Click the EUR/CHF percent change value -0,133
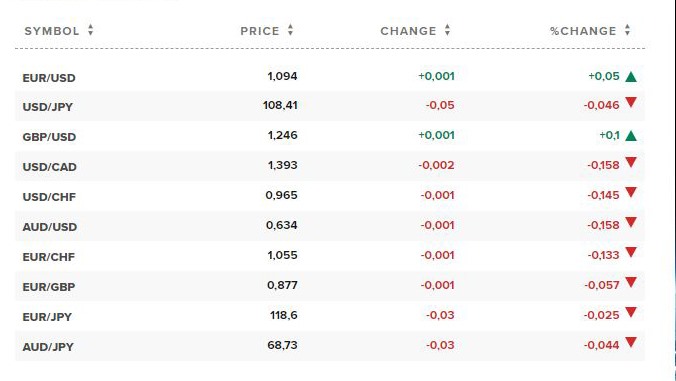The width and height of the screenshot is (676, 381). [x=603, y=255]
